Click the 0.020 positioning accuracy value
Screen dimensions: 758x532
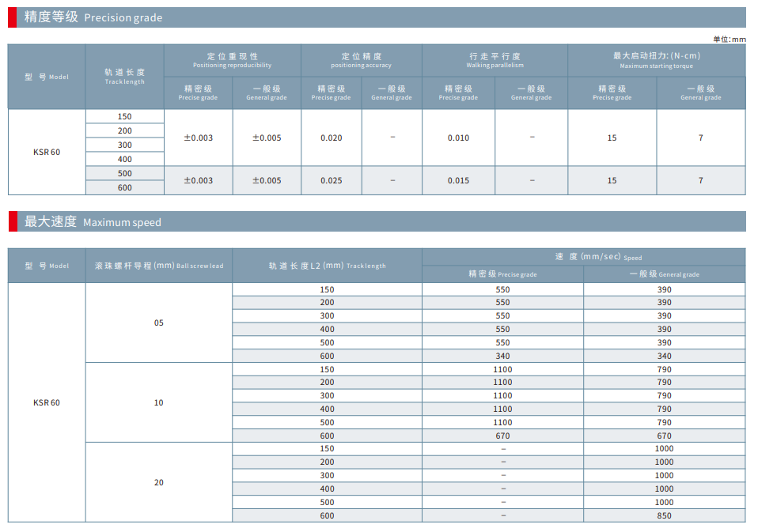(x=332, y=138)
